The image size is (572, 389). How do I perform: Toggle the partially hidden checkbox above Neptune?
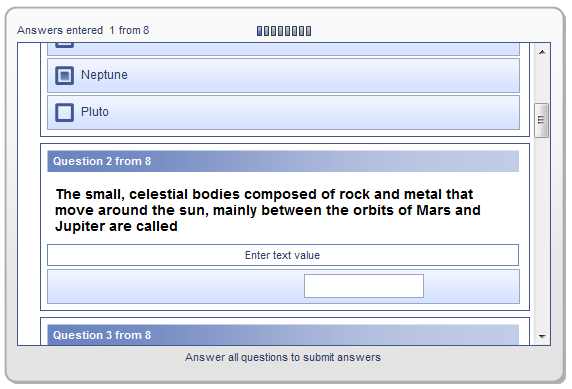65,45
